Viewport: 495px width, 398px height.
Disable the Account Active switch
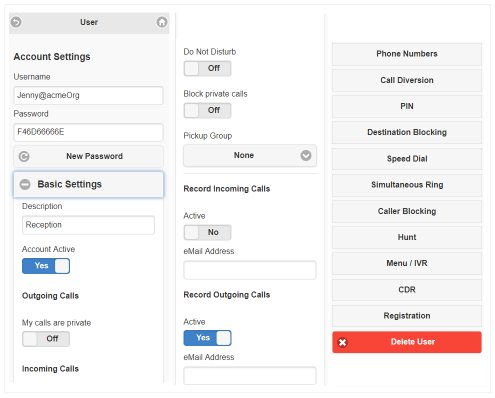coord(46,266)
